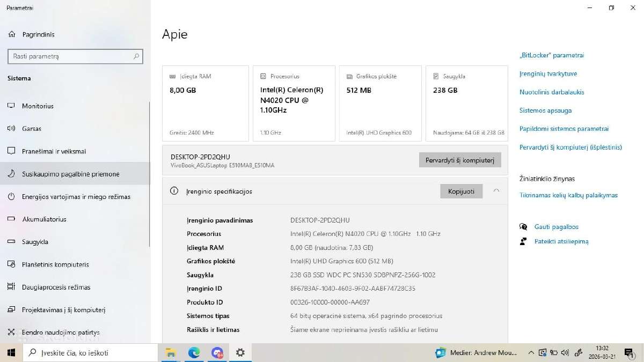Open the taskbar clock 13:32
The height and width of the screenshot is (362, 644).
pos(602,352)
